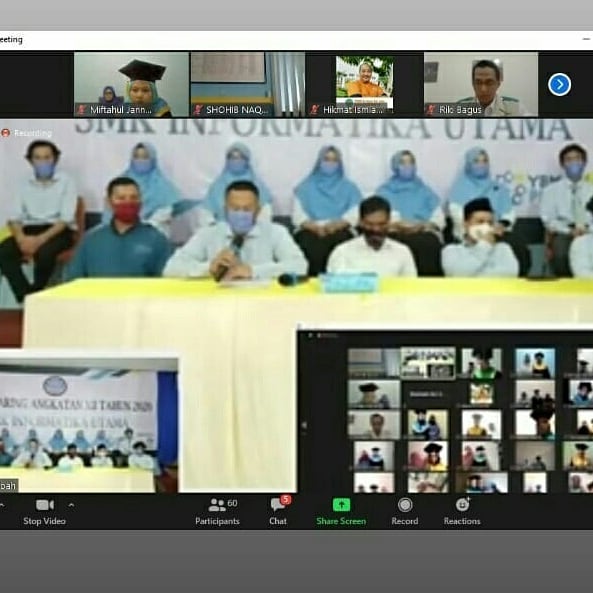
Task: Start recording with the Record icon
Action: (x=405, y=505)
